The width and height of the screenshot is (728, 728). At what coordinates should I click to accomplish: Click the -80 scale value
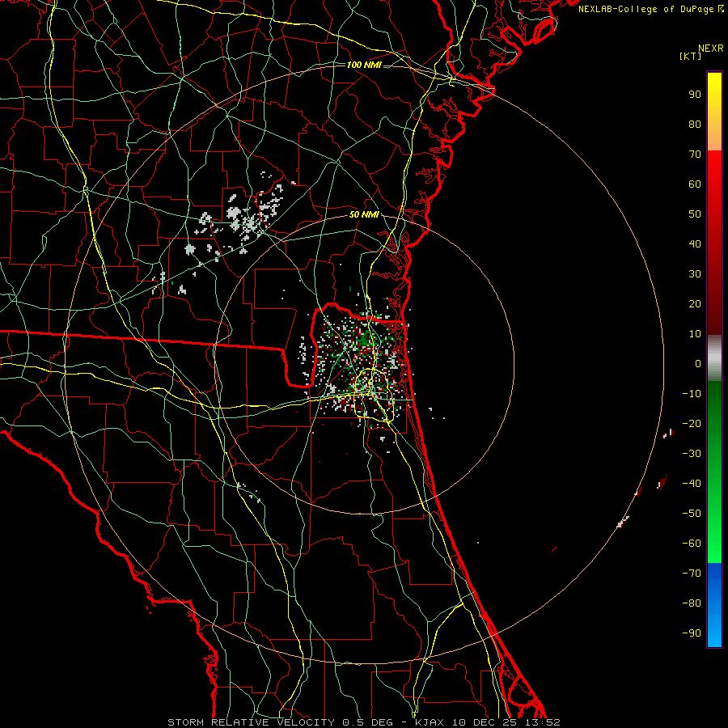click(x=692, y=603)
